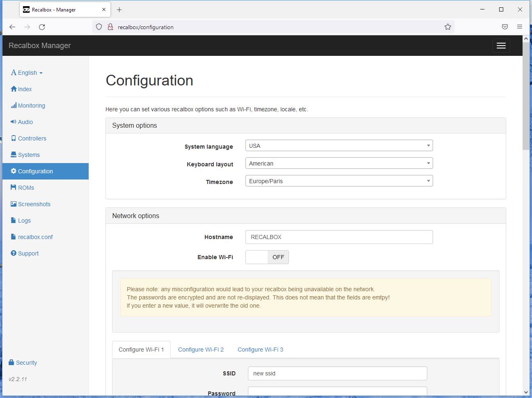Viewport: 532px width, 398px height.
Task: Open the Screenshots page link
Action: [x=34, y=204]
